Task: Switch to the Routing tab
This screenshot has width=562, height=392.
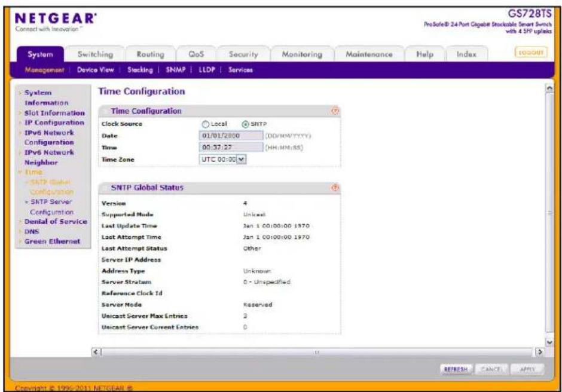Action: click(x=151, y=54)
